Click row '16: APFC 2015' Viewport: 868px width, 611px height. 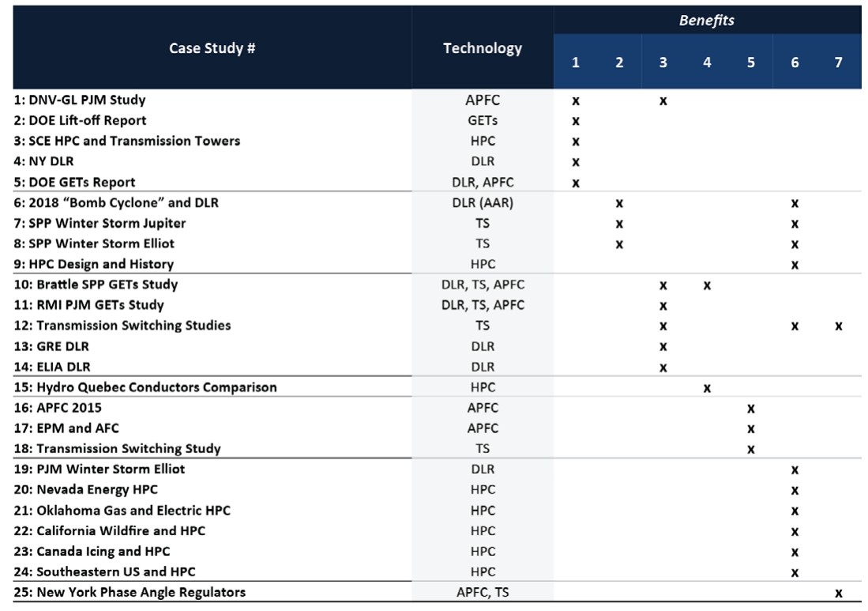click(x=438, y=408)
